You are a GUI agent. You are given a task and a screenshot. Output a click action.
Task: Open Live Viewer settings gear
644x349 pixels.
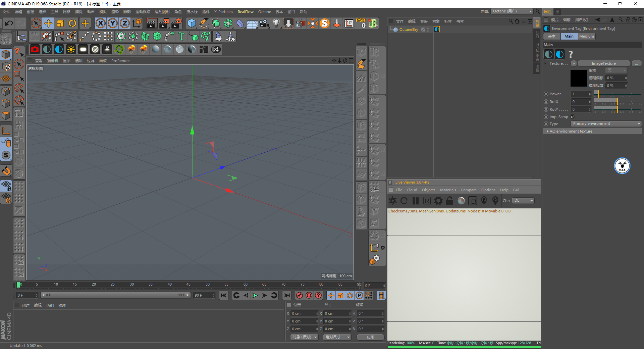pos(438,201)
